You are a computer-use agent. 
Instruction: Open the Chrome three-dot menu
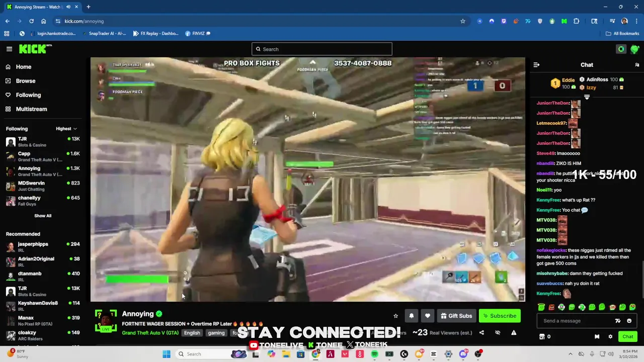click(636, 21)
